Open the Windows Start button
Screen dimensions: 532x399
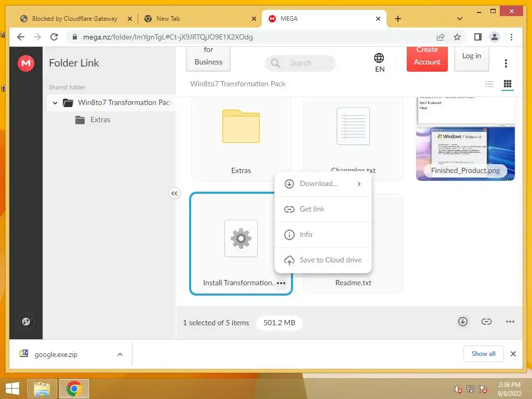point(12,389)
